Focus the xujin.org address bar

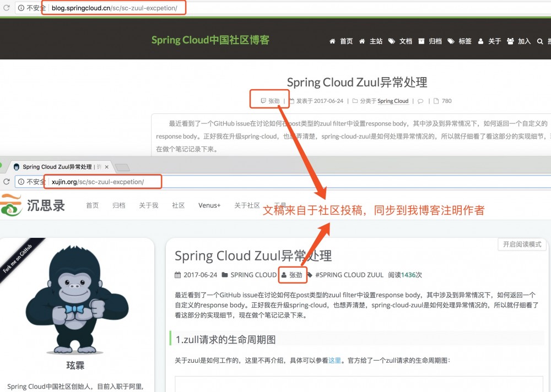pyautogui.click(x=283, y=182)
